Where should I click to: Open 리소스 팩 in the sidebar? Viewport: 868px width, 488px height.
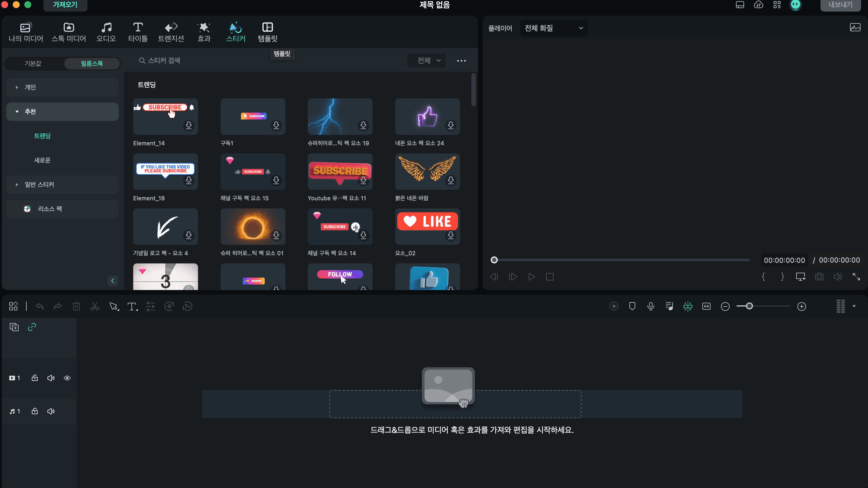click(x=62, y=209)
